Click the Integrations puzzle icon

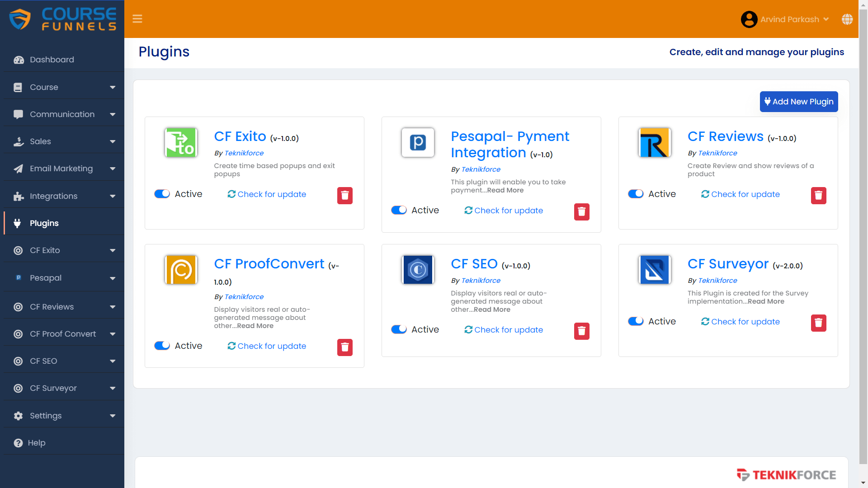click(x=19, y=196)
